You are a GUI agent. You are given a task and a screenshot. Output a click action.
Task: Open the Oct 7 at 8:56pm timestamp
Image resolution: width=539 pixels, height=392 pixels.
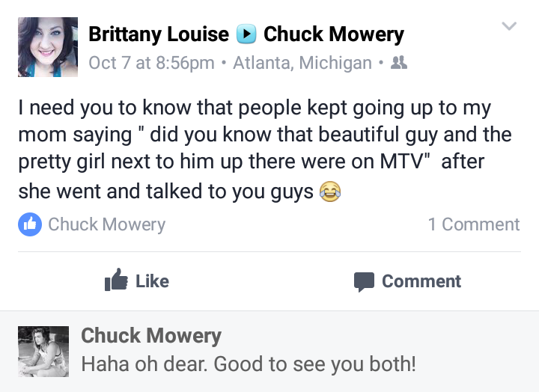[x=151, y=63]
